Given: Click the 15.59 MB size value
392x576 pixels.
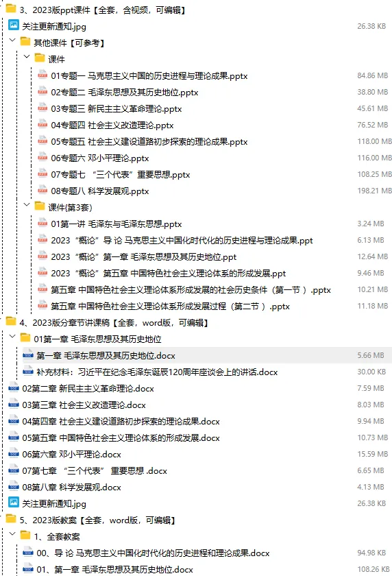Looking at the screenshot, I should (373, 454).
